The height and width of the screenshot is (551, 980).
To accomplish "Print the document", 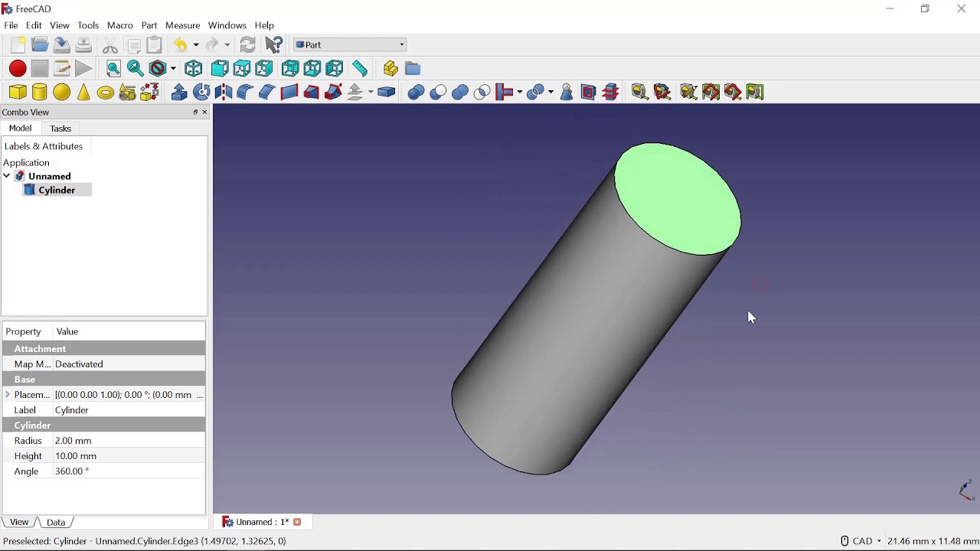I will click(84, 45).
